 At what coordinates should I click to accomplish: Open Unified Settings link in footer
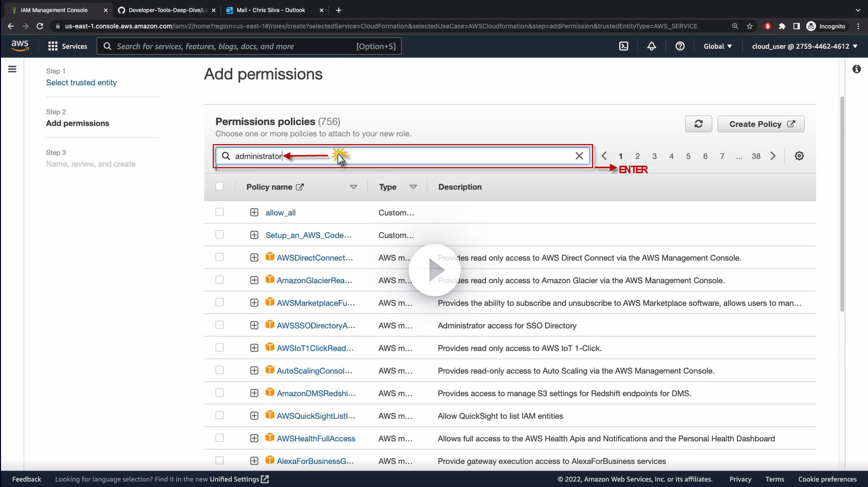(x=239, y=479)
